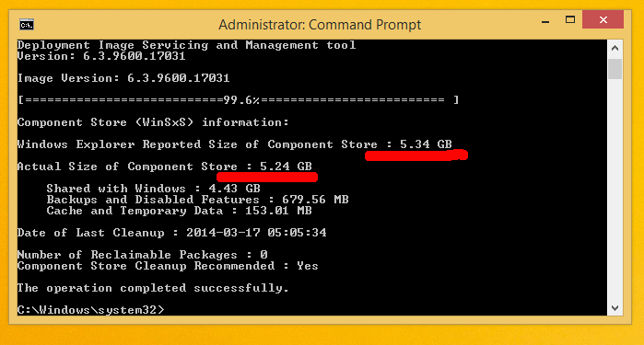Click the operation completed successfully message
644x345 pixels.
click(153, 288)
